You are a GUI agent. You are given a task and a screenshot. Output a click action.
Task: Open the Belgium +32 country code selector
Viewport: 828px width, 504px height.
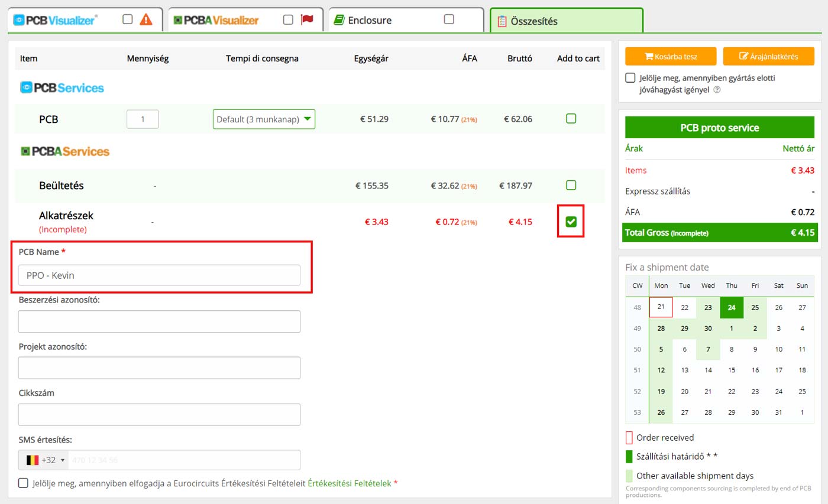click(x=45, y=460)
